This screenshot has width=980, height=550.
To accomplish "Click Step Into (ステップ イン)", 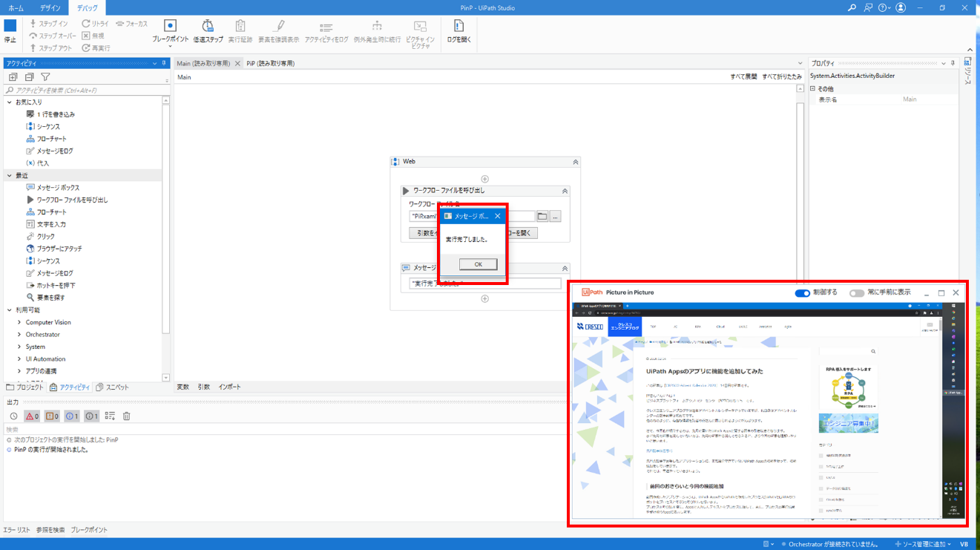I will (x=48, y=24).
